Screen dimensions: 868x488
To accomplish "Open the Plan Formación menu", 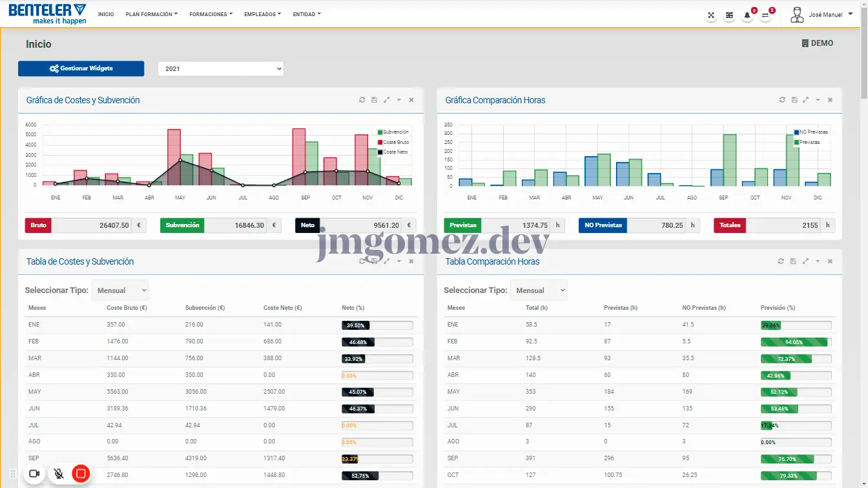I will (x=151, y=14).
